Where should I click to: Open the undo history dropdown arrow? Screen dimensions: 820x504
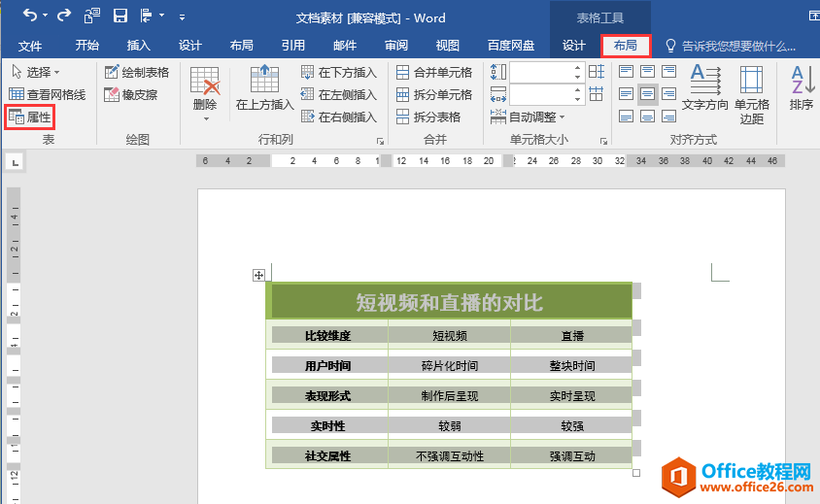point(45,16)
